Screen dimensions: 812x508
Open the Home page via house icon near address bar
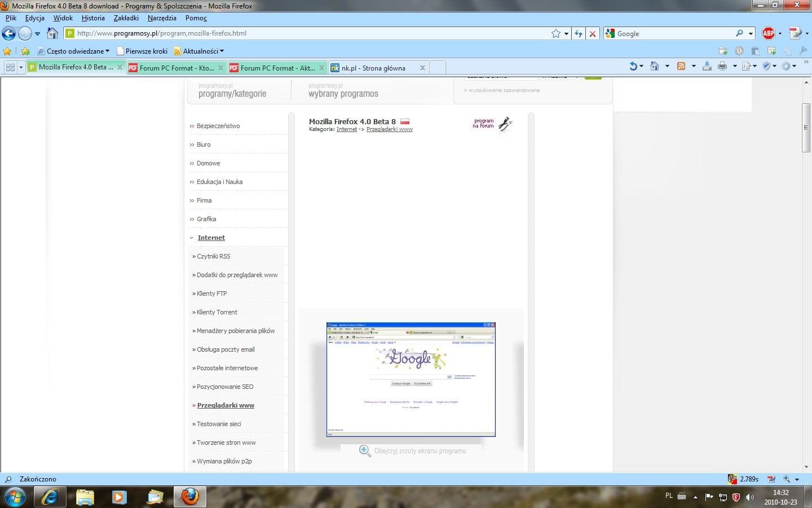coord(52,33)
